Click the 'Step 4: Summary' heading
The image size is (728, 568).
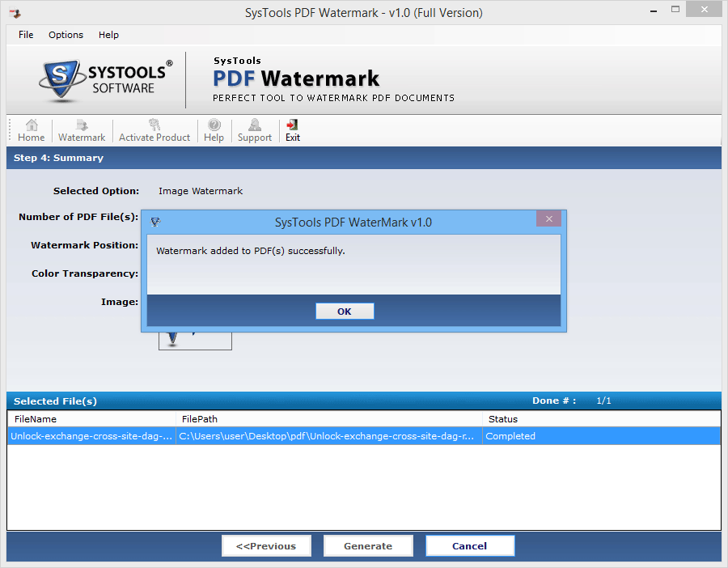pyautogui.click(x=58, y=158)
